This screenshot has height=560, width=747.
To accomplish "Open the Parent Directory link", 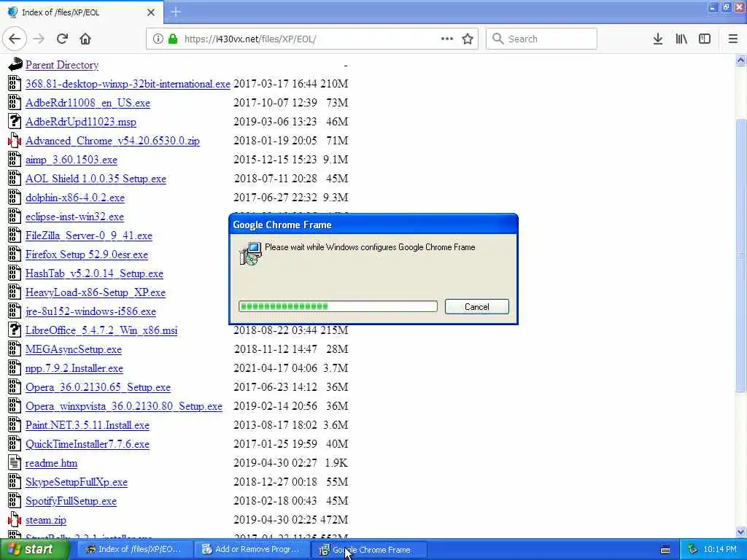I will click(62, 65).
